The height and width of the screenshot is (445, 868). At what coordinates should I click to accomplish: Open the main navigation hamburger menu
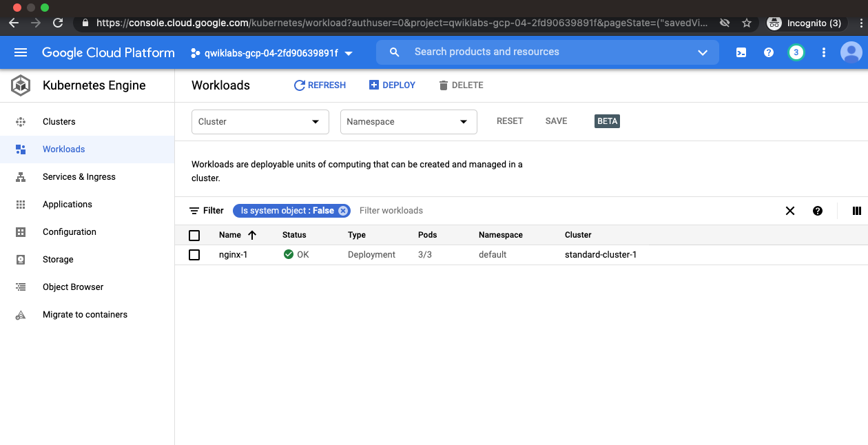[21, 53]
